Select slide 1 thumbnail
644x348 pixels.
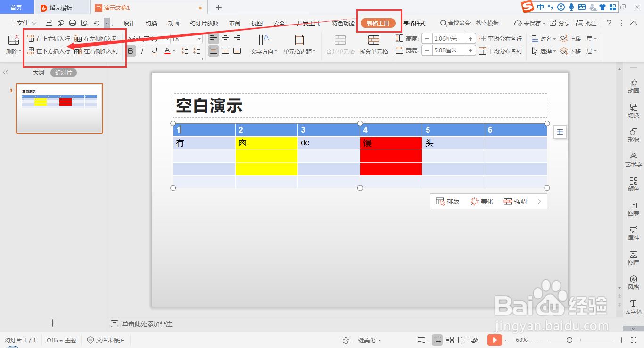click(x=59, y=108)
